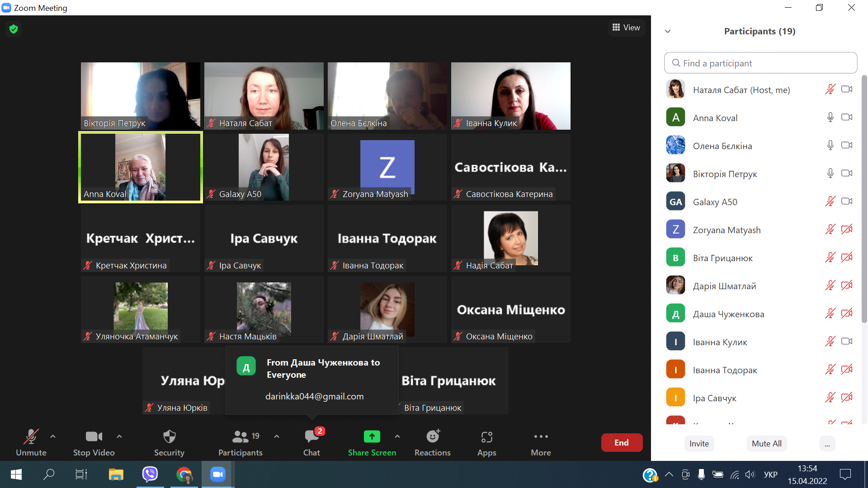Unmute your microphone

31,437
